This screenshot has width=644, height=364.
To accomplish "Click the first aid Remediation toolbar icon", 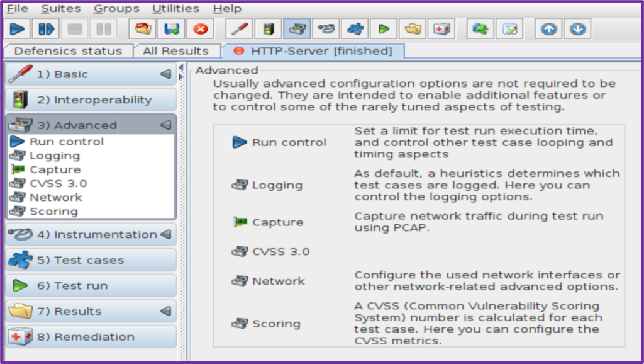I will click(441, 29).
